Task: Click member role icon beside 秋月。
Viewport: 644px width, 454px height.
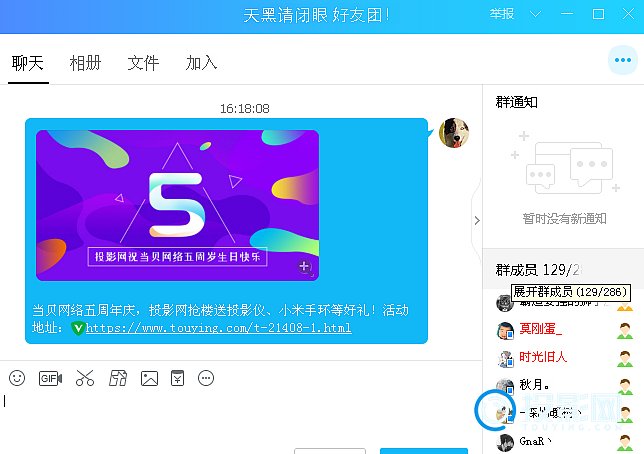Action: click(x=625, y=387)
